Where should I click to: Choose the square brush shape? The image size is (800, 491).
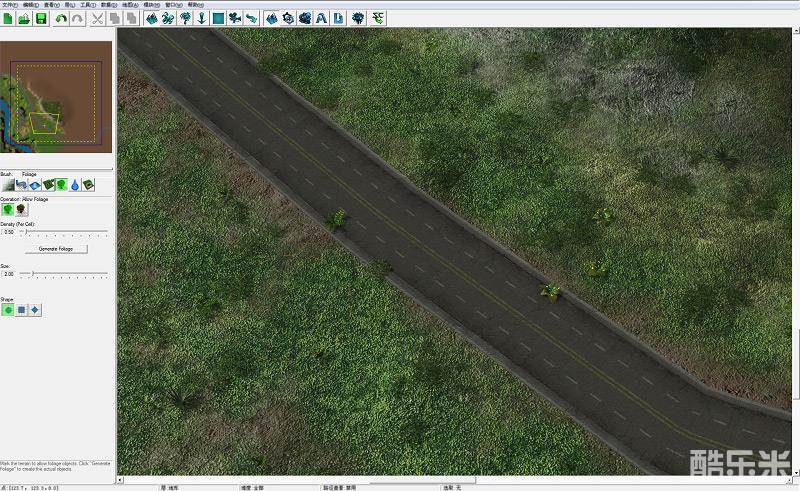pyautogui.click(x=22, y=310)
